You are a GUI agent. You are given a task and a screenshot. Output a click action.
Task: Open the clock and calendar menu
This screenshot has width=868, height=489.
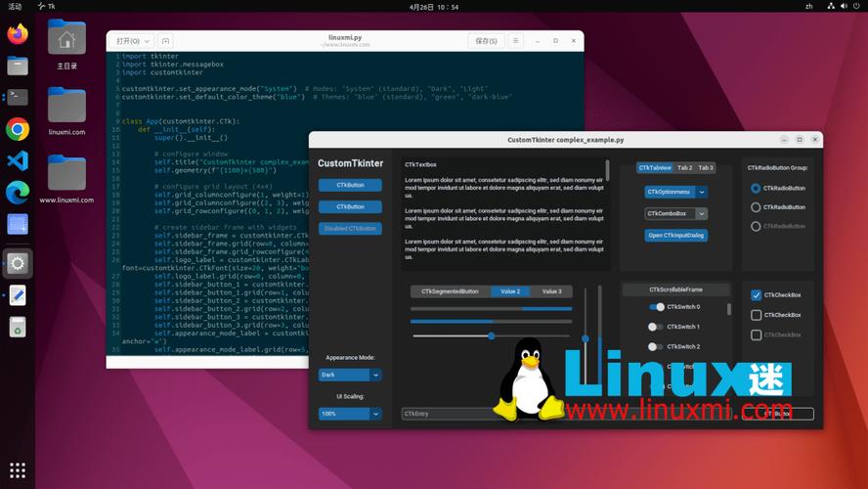coord(433,7)
